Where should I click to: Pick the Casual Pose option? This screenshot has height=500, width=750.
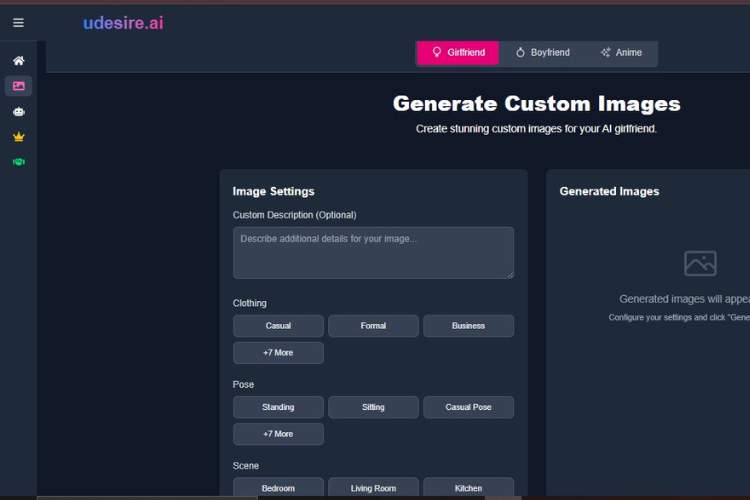(x=468, y=407)
